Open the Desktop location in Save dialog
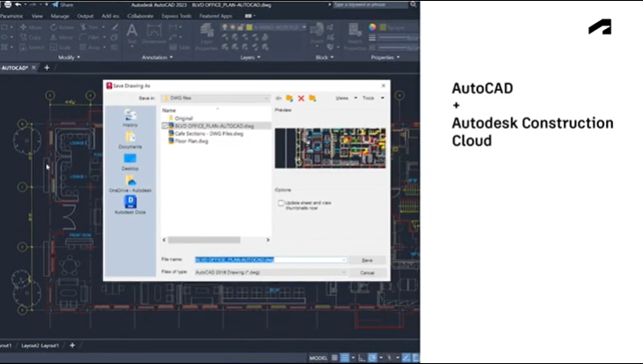This screenshot has width=643, height=364. 130,162
